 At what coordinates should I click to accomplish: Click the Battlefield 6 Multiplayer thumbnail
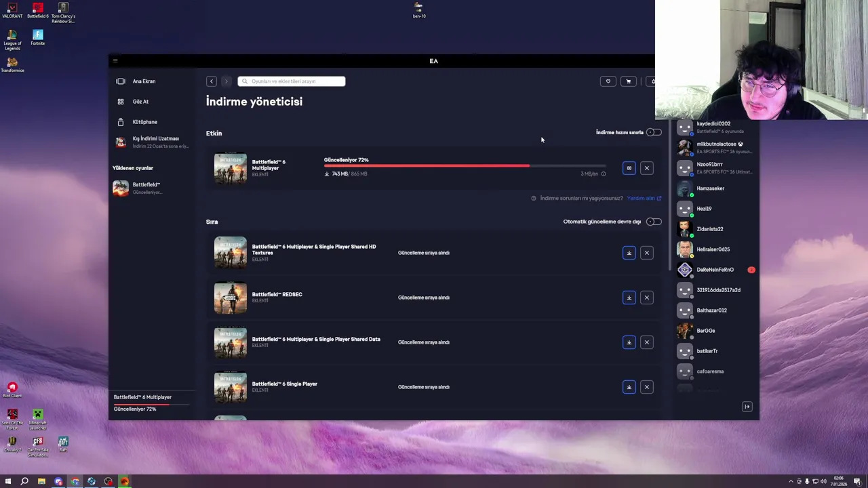click(x=231, y=168)
